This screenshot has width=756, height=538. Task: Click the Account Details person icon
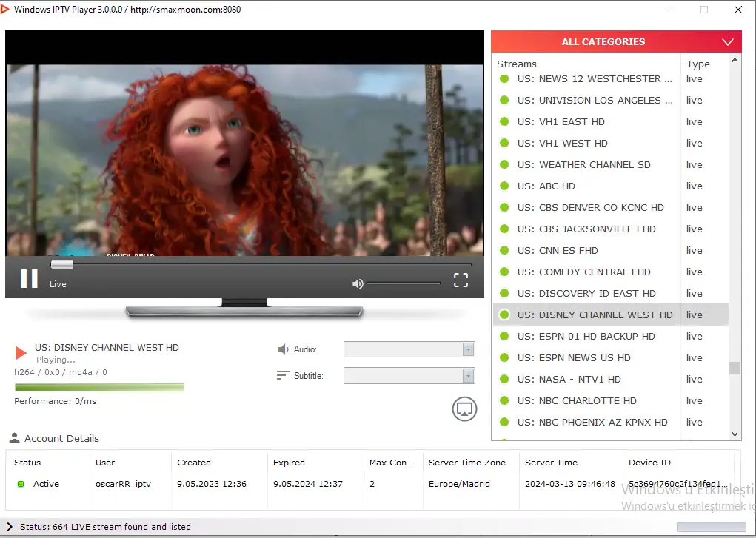click(15, 438)
